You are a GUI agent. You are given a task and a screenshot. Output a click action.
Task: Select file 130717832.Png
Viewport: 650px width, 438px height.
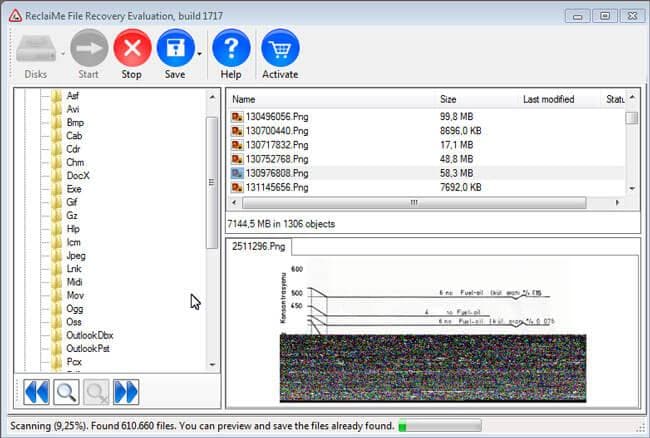click(269, 145)
